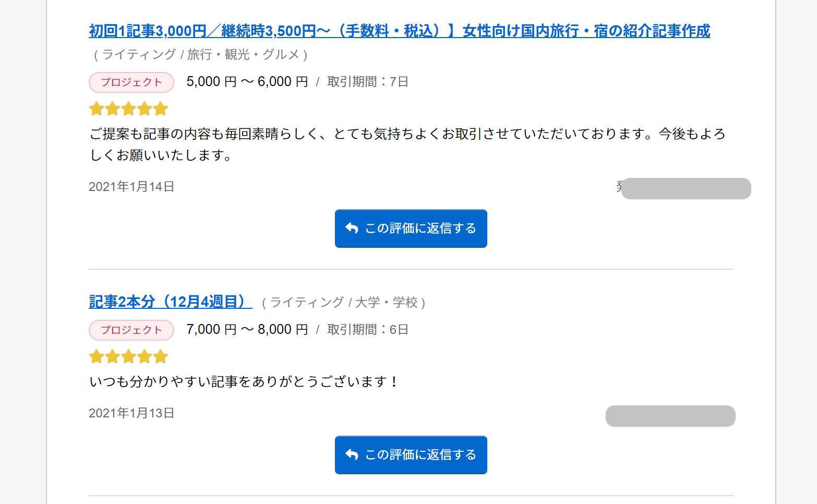Open the 女性向け国内旅行 article job link

(x=400, y=31)
